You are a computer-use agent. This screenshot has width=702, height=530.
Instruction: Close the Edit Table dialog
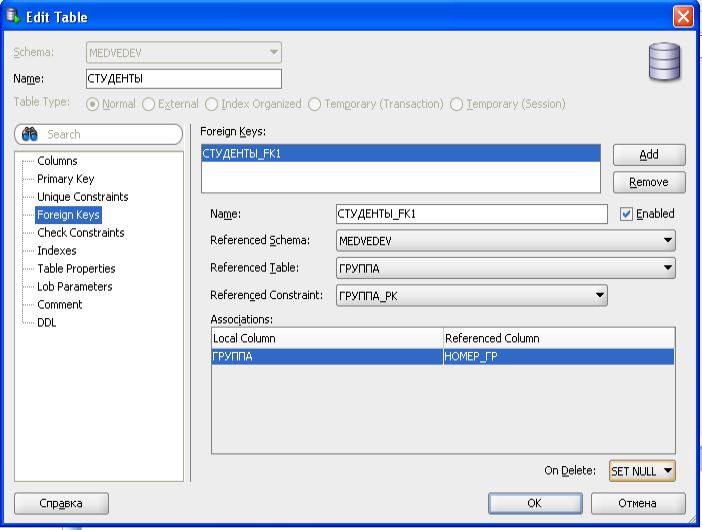pyautogui.click(x=683, y=17)
